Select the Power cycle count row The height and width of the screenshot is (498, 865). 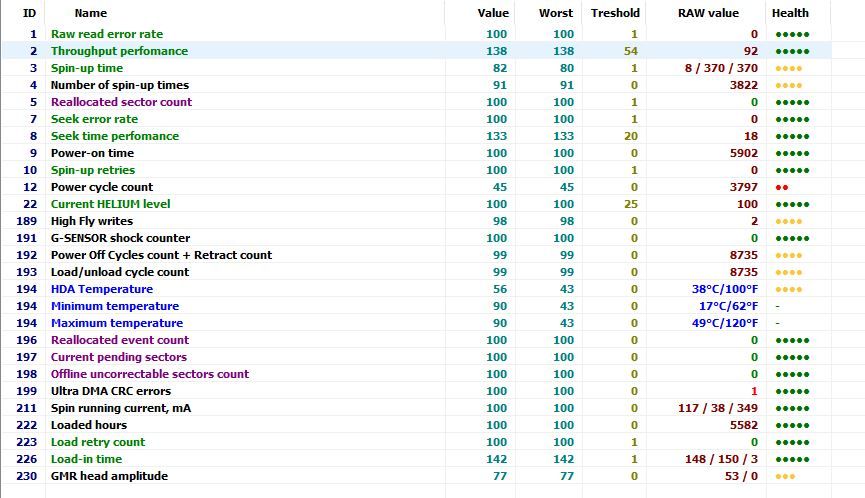tap(416, 187)
